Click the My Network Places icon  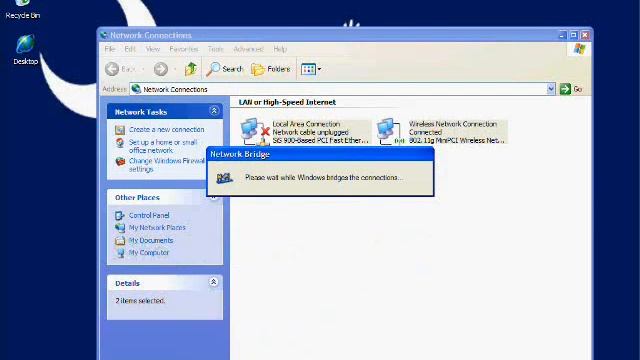120,228
